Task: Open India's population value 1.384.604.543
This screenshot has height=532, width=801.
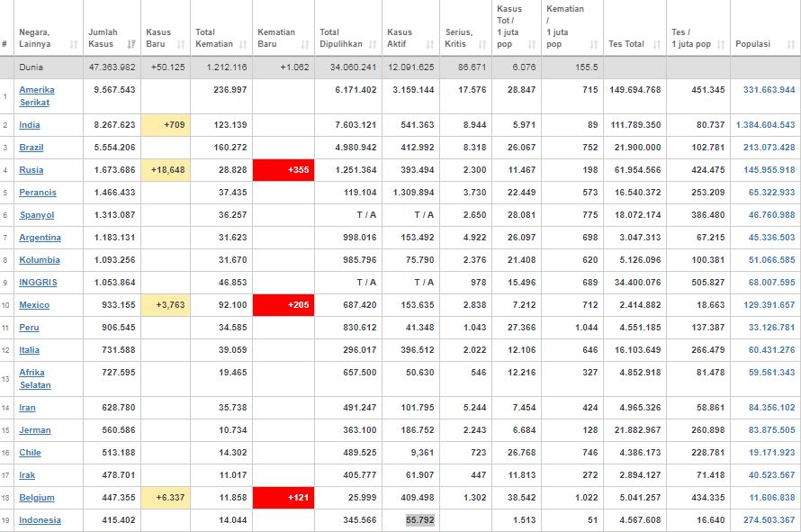Action: [x=765, y=125]
